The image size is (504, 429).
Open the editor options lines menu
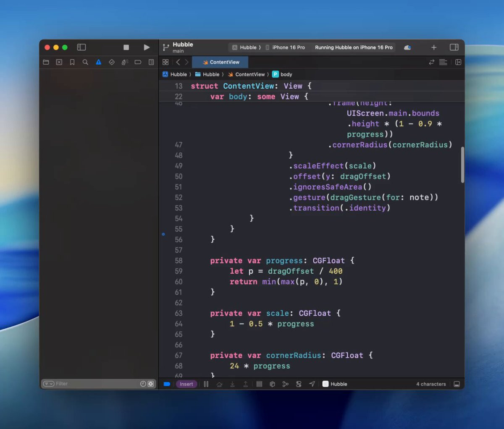pyautogui.click(x=443, y=62)
